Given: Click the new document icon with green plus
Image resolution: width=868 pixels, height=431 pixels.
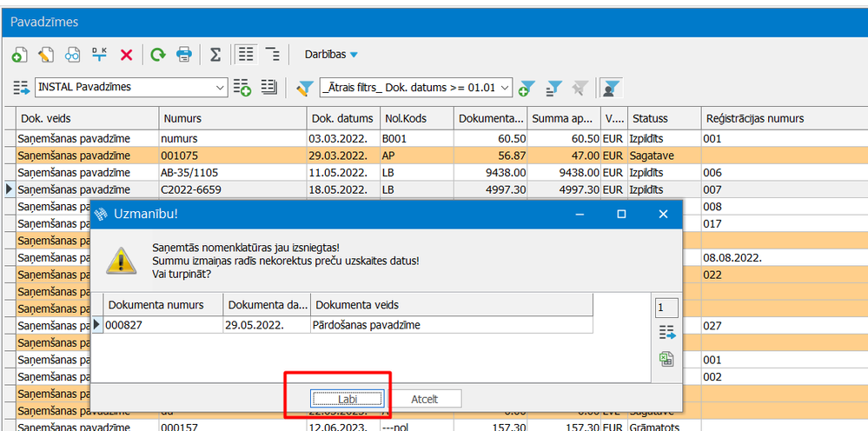Looking at the screenshot, I should 18,55.
